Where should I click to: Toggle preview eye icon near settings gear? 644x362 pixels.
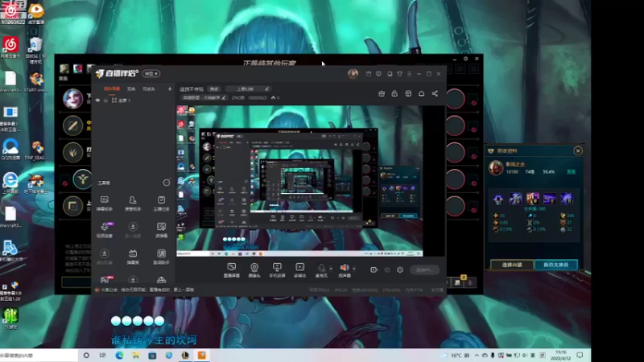click(x=387, y=269)
